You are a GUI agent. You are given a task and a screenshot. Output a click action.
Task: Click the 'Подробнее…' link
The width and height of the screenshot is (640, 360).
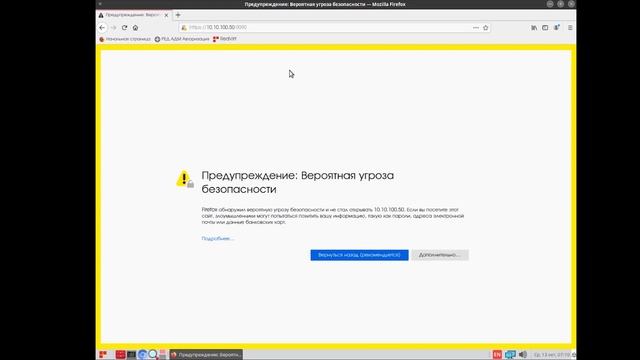[218, 238]
